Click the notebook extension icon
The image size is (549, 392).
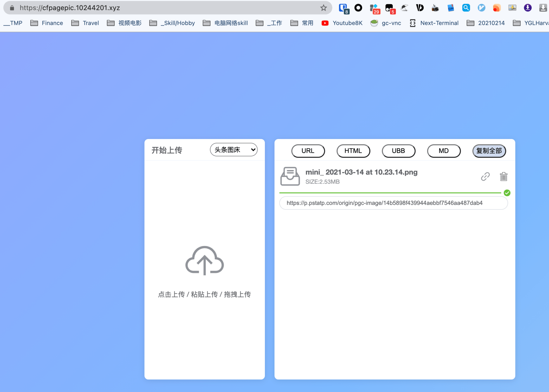point(451,8)
